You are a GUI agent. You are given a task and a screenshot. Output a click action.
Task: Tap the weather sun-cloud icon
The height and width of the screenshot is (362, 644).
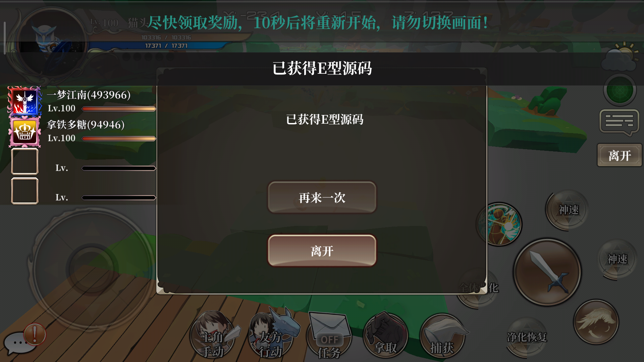(x=620, y=56)
